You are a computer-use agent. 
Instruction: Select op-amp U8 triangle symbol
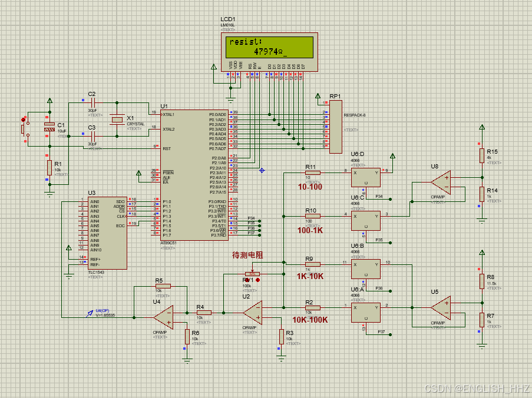click(441, 183)
